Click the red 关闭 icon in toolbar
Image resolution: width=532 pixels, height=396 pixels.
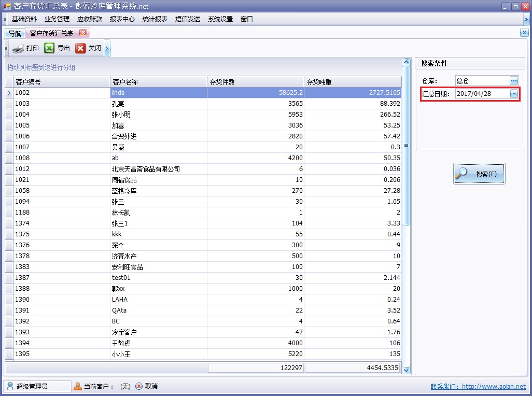pyautogui.click(x=80, y=48)
